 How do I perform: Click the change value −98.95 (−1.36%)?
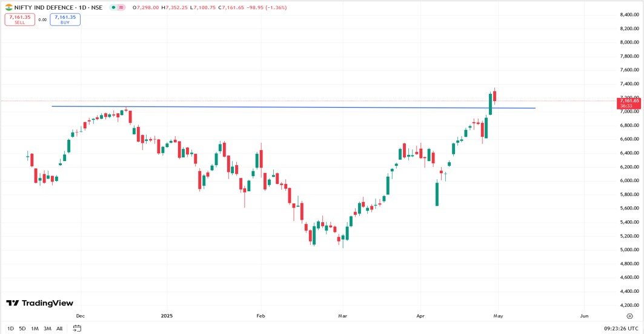coord(267,7)
